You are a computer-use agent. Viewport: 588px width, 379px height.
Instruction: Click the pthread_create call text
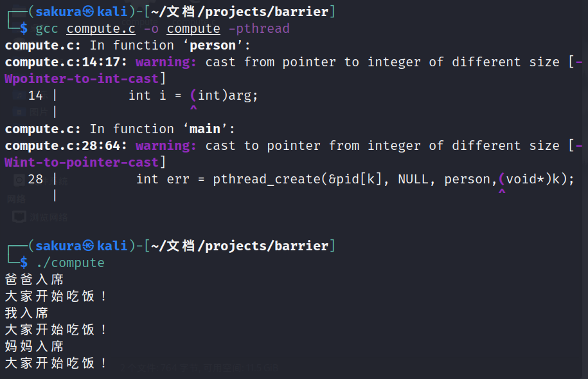266,179
